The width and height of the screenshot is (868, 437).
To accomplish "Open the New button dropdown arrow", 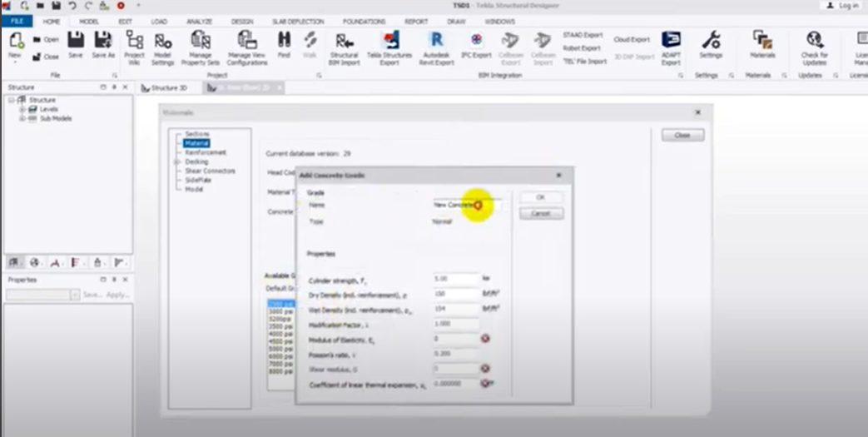I will pyautogui.click(x=16, y=62).
